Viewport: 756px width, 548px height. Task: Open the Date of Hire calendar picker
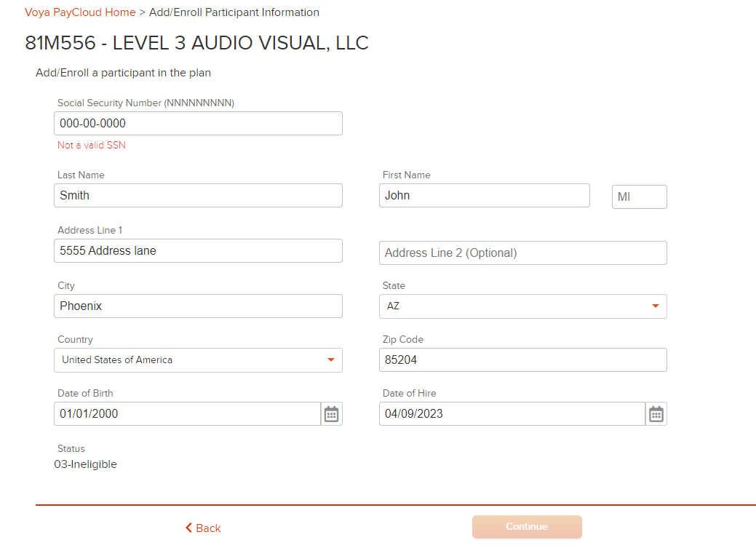[656, 414]
